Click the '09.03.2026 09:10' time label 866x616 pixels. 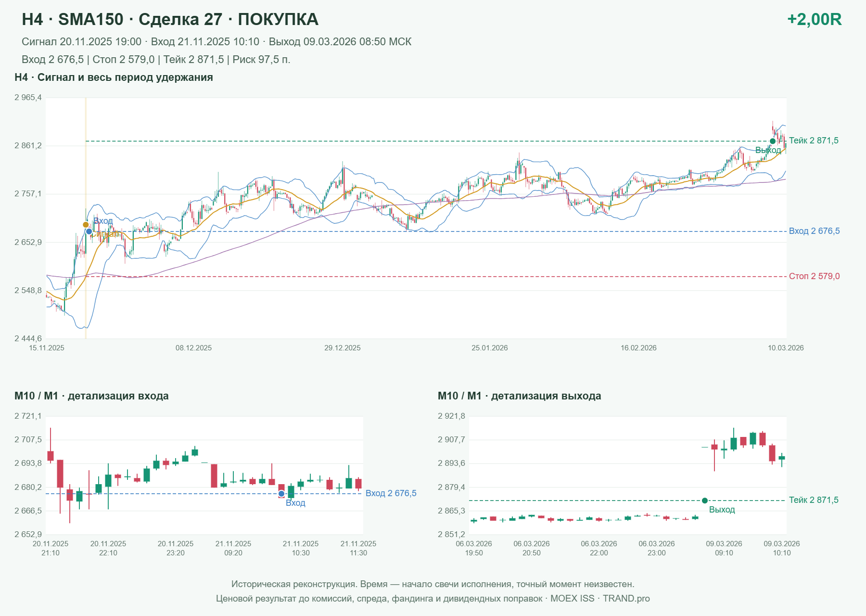(x=724, y=548)
